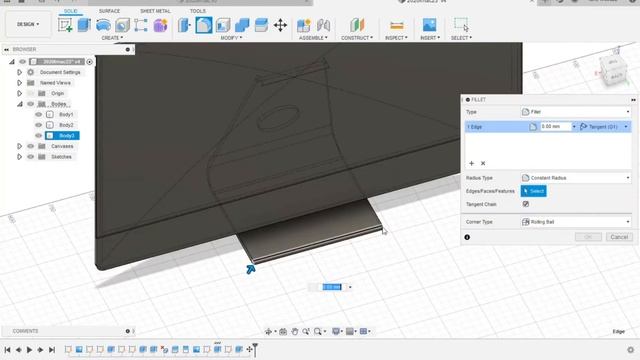Screen dimensions: 640x360
Task: Click the Select tool icon
Action: 461,25
